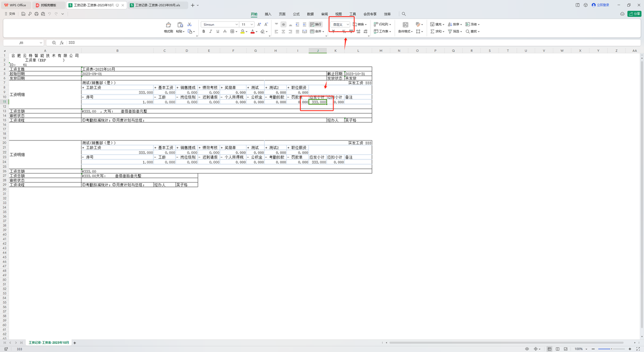Click the Paste (粘贴) clipboard icon
The width and height of the screenshot is (644, 352).
point(180,25)
